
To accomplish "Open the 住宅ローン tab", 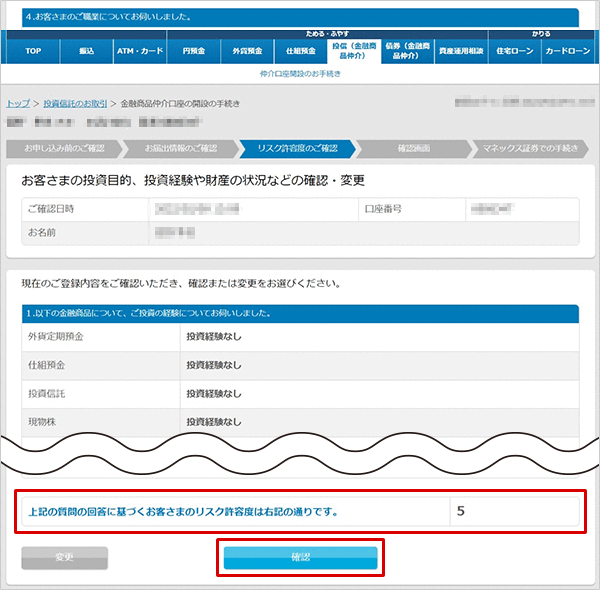I will 515,50.
